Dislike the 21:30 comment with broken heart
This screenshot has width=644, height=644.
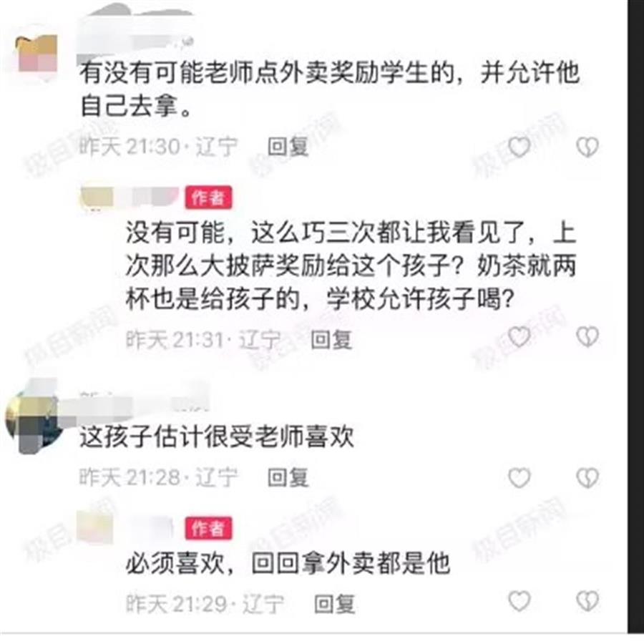(587, 147)
